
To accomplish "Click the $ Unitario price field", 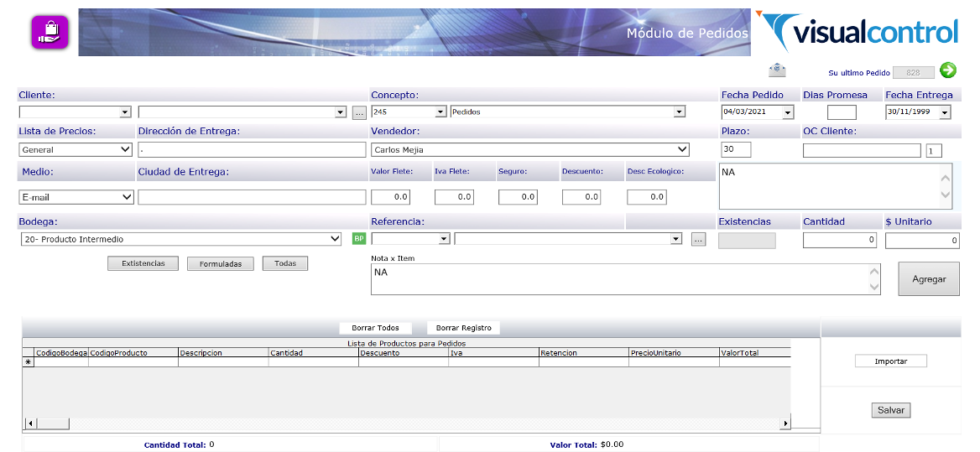I will 922,240.
